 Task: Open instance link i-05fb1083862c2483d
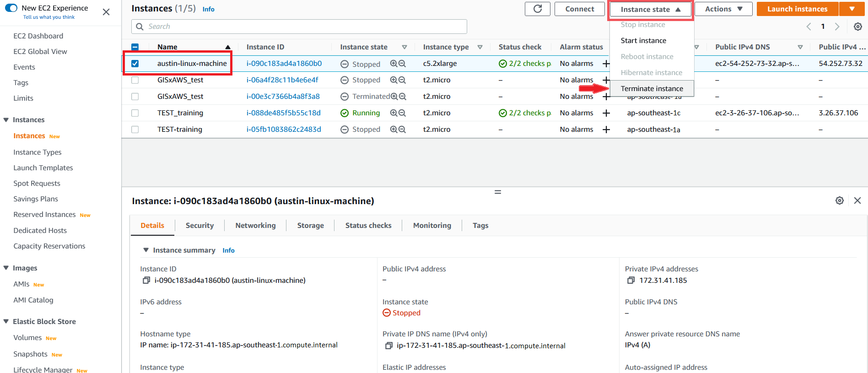(x=284, y=130)
